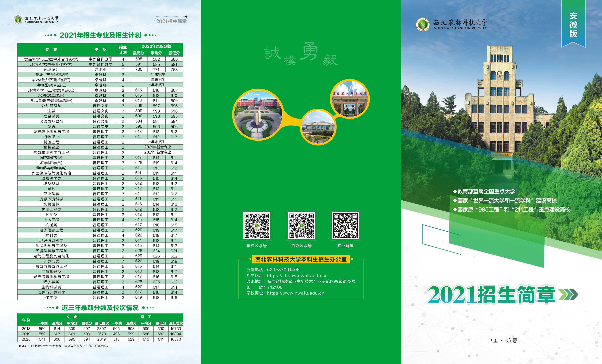The width and height of the screenshot is (602, 364).
Task: Click the small circular stadium photo
Action: click(x=318, y=127)
